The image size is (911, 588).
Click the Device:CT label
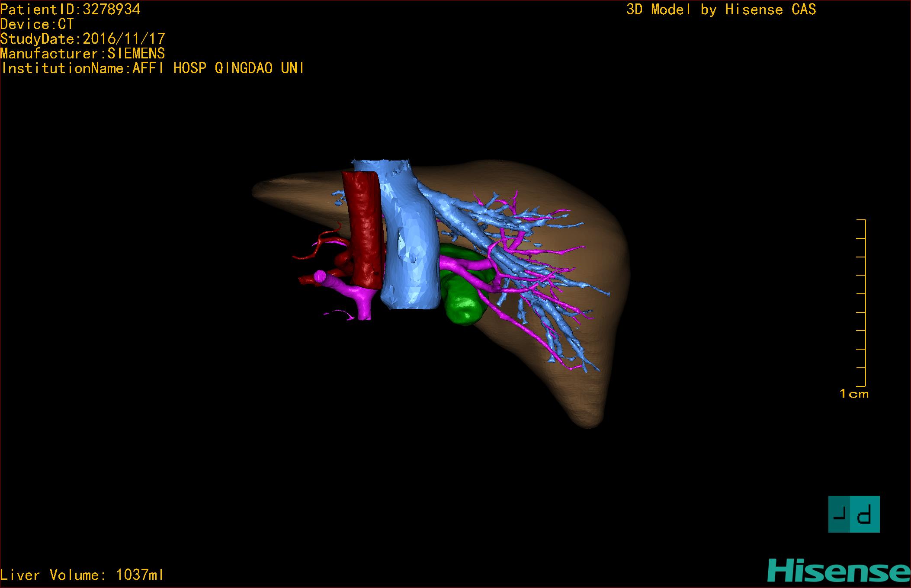tap(37, 24)
